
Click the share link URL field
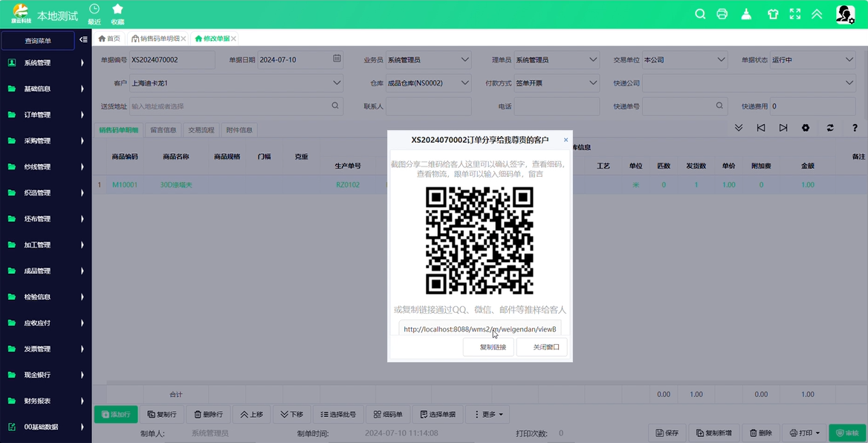480,329
